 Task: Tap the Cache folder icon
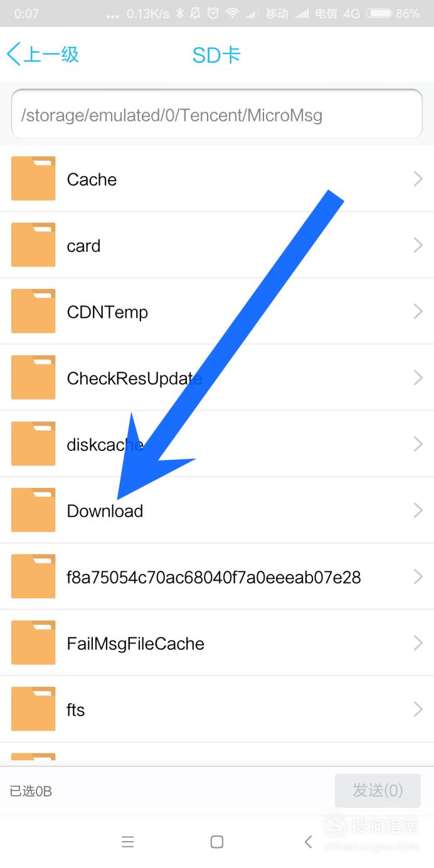pyautogui.click(x=33, y=179)
